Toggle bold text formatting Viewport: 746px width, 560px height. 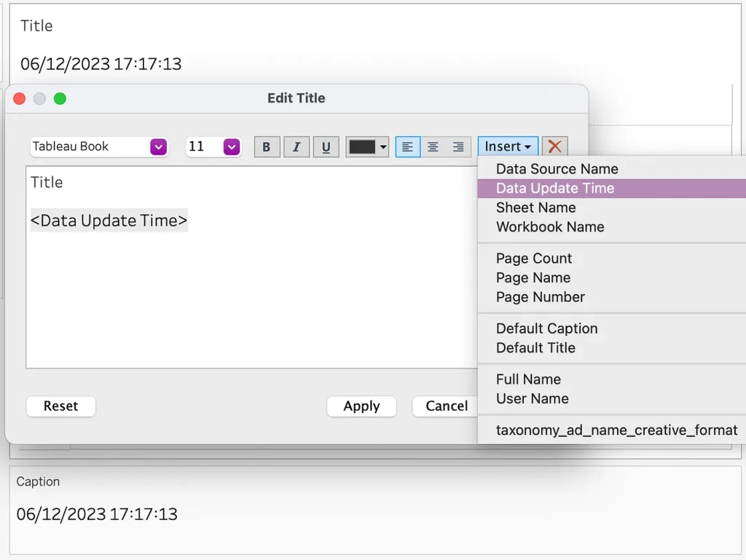[267, 147]
